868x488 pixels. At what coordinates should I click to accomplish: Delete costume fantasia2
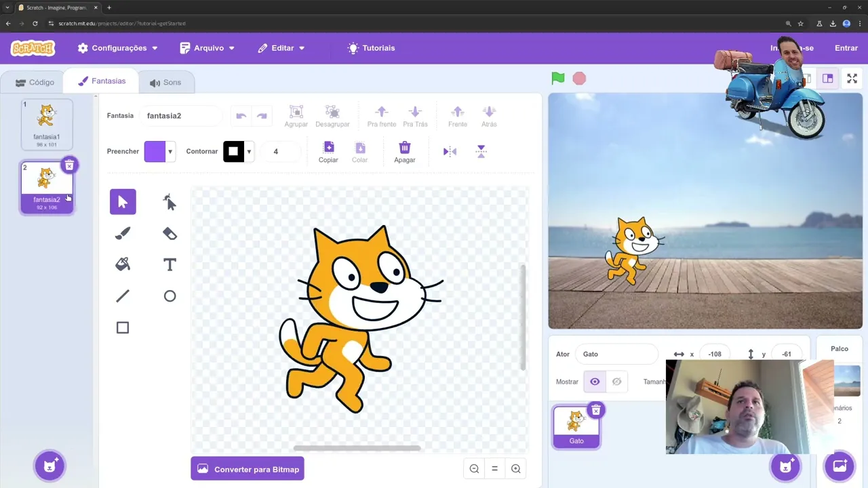tap(69, 165)
